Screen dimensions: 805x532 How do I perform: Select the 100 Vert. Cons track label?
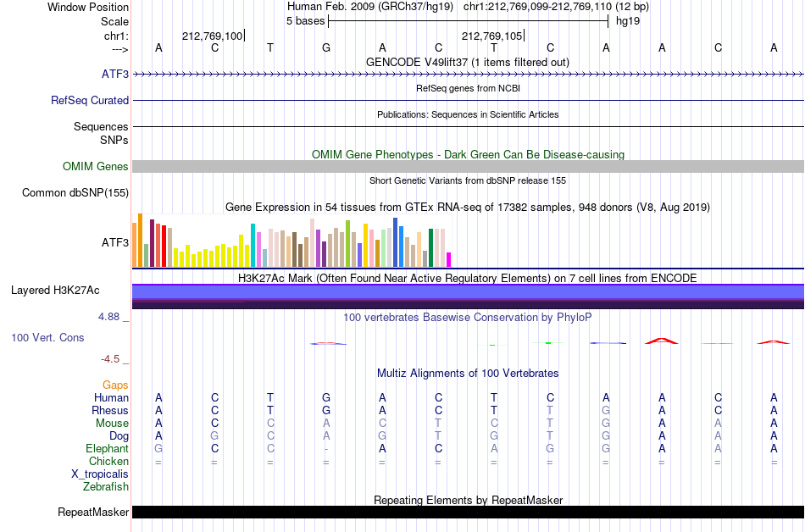point(47,337)
